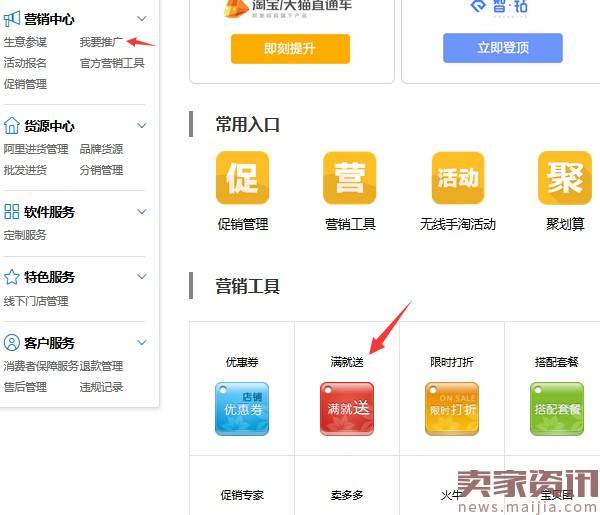The height and width of the screenshot is (515, 600).
Task: Collapse the 营销中心 section chevron
Action: (142, 18)
